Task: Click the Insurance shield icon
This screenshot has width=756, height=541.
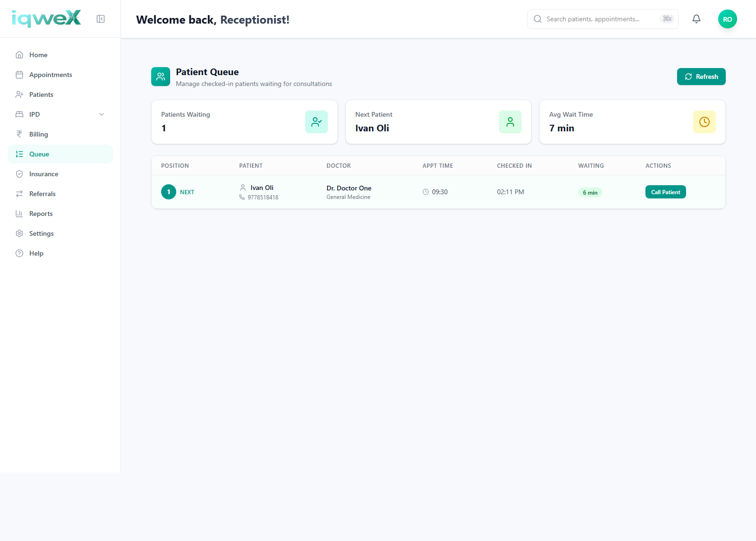Action: point(19,174)
